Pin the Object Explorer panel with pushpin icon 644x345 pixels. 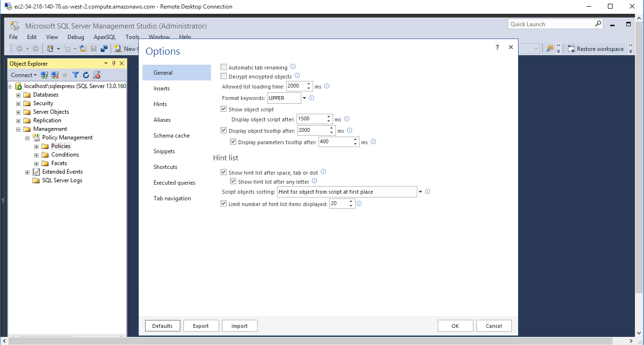114,63
